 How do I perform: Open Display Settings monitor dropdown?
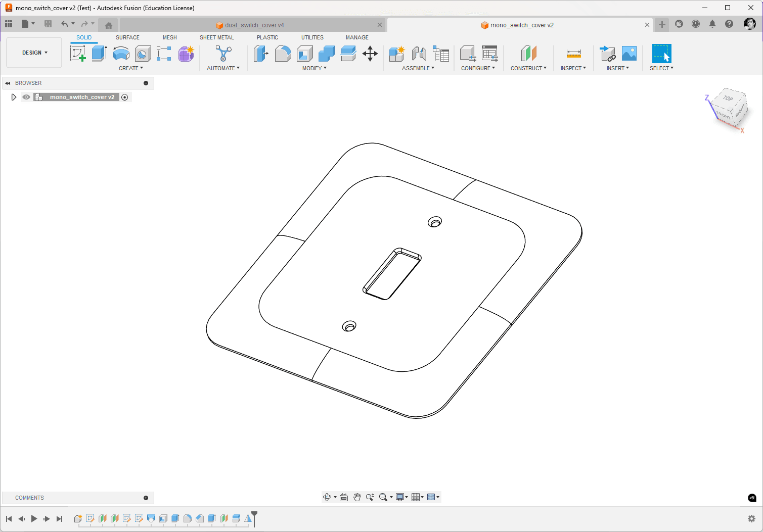tap(402, 497)
